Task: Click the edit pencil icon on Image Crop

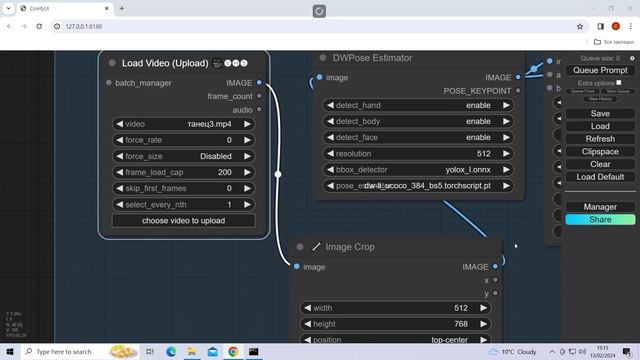Action: (x=316, y=247)
